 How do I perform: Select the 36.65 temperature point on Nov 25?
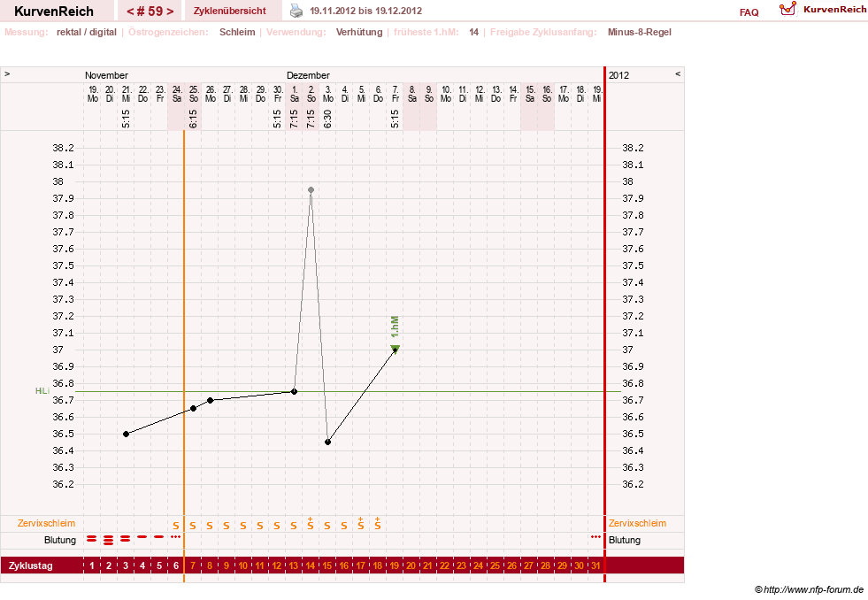tap(193, 409)
